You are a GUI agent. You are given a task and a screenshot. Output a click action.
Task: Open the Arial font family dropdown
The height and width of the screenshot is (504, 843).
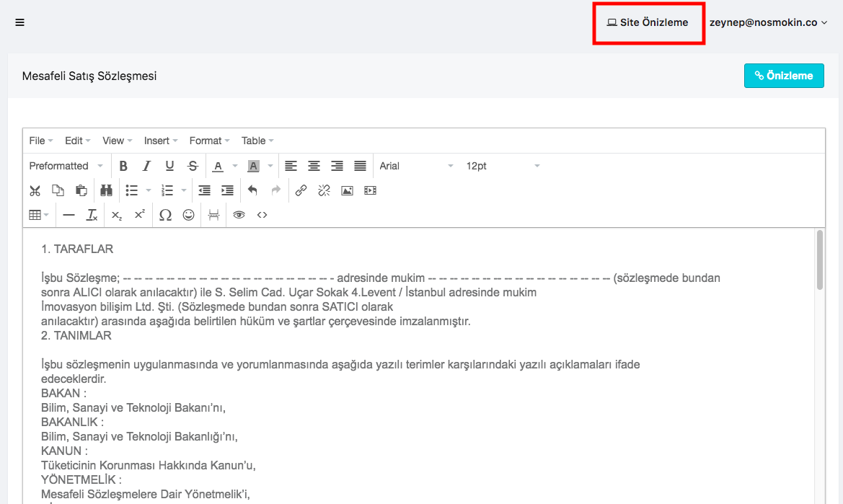(417, 166)
